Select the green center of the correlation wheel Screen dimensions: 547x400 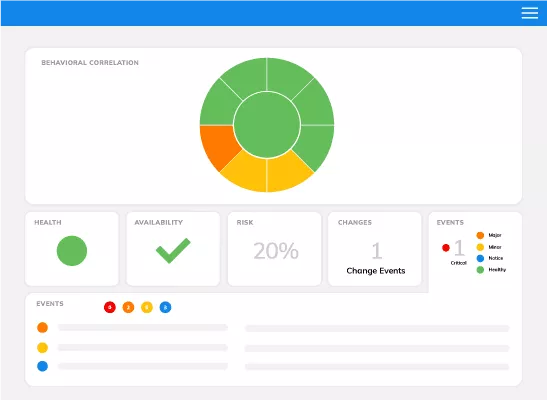click(267, 125)
